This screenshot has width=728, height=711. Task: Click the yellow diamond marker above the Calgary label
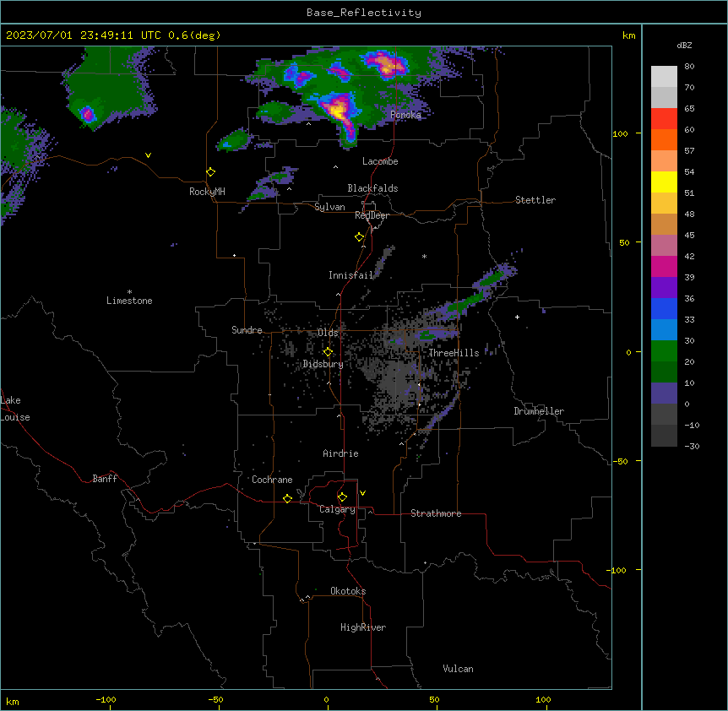pos(343,497)
